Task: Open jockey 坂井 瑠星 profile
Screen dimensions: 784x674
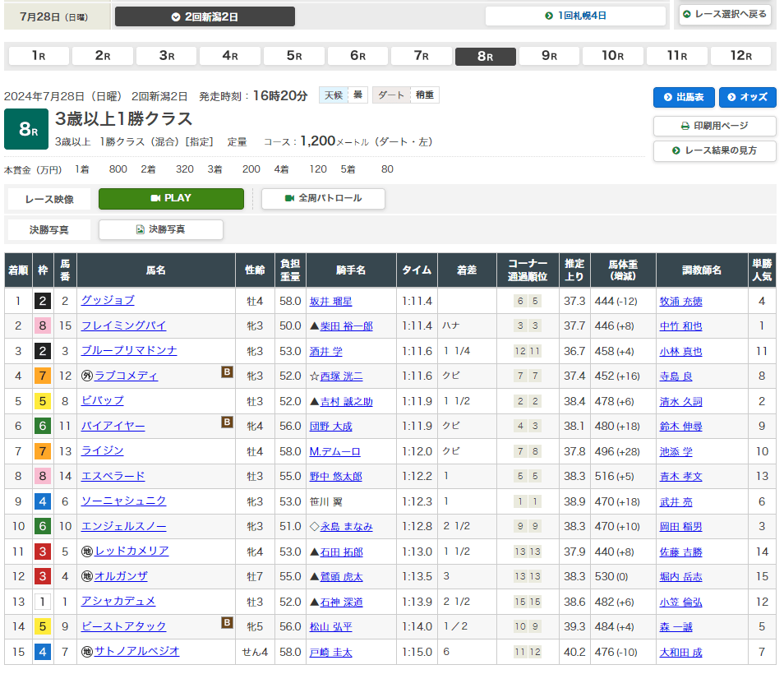Action: [330, 302]
